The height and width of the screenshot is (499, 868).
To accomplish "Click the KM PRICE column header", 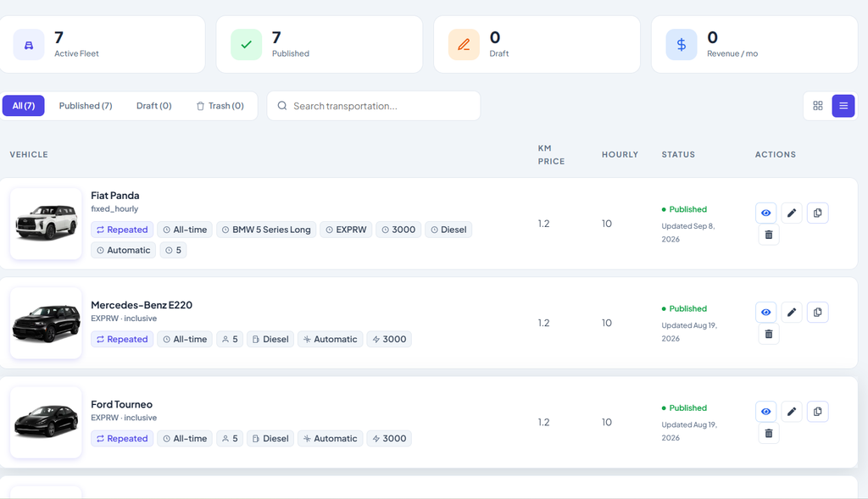I will pos(551,154).
